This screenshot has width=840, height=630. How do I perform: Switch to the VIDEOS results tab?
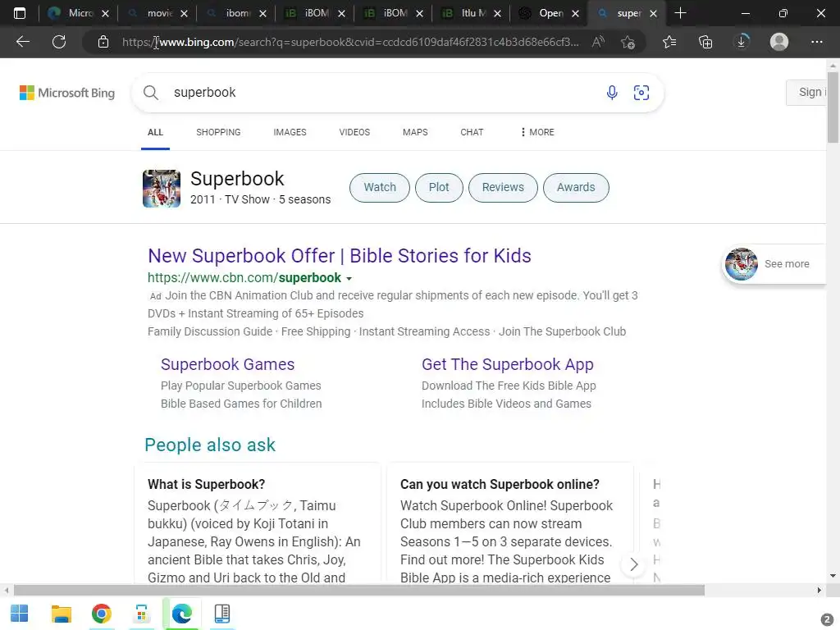pos(354,132)
